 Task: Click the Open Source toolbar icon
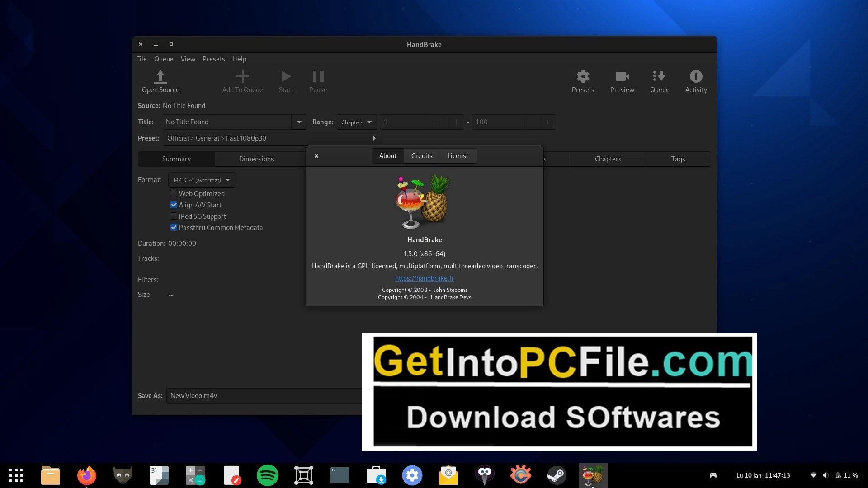160,77
